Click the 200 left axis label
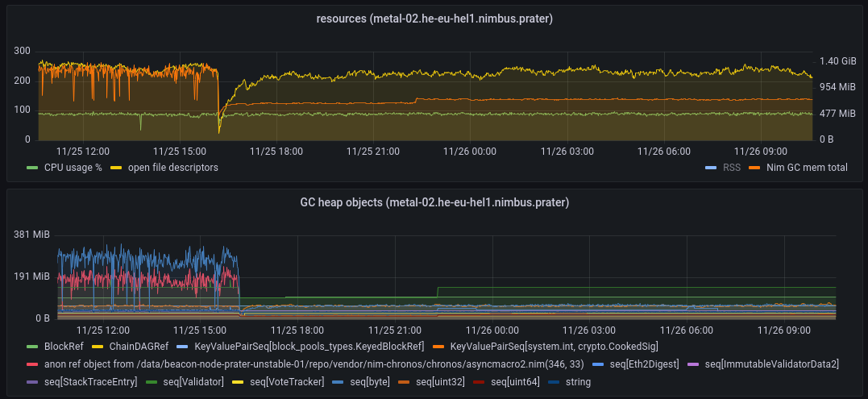Image resolution: width=868 pixels, height=399 pixels. 22,81
